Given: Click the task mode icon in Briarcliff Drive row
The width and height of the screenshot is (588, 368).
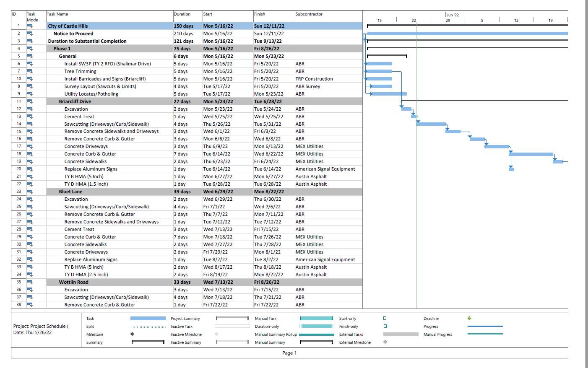Looking at the screenshot, I should coord(30,101).
